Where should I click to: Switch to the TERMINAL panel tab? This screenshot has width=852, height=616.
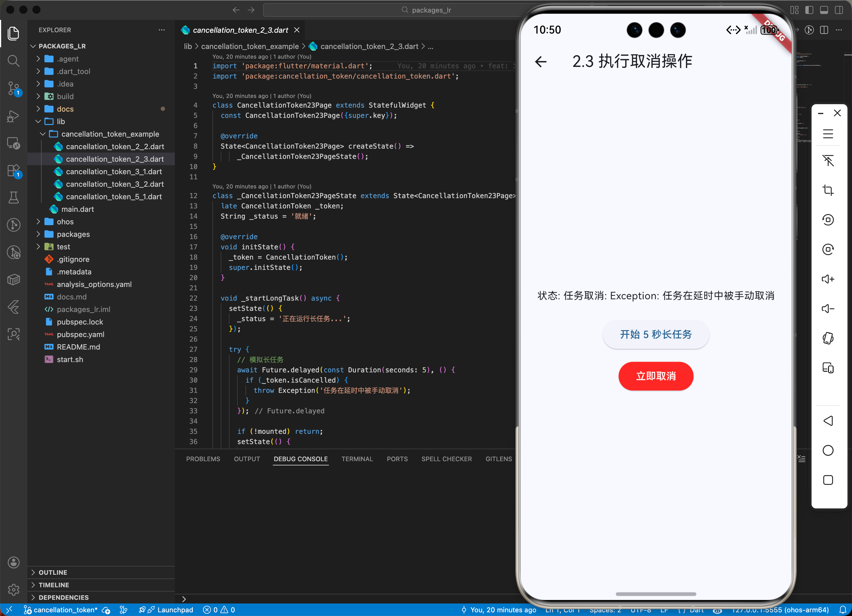click(x=357, y=459)
